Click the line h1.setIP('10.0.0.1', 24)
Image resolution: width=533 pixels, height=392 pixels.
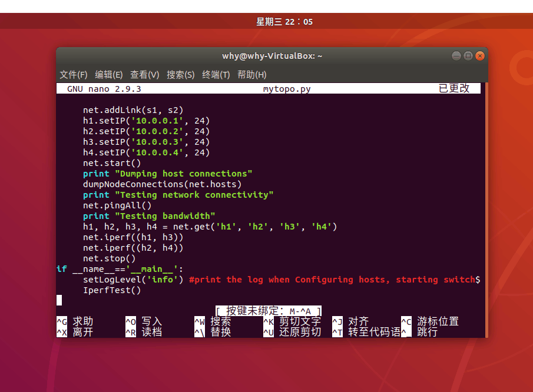[x=147, y=121]
